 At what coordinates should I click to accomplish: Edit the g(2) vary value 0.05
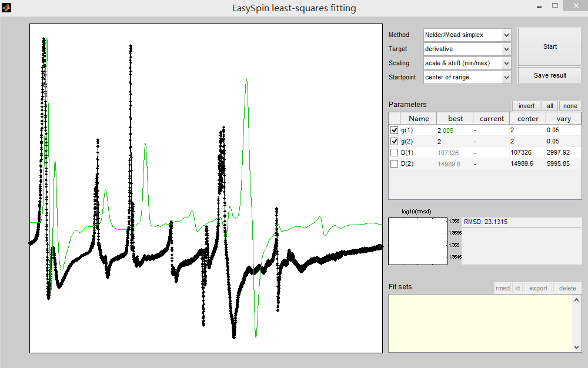pyautogui.click(x=564, y=141)
